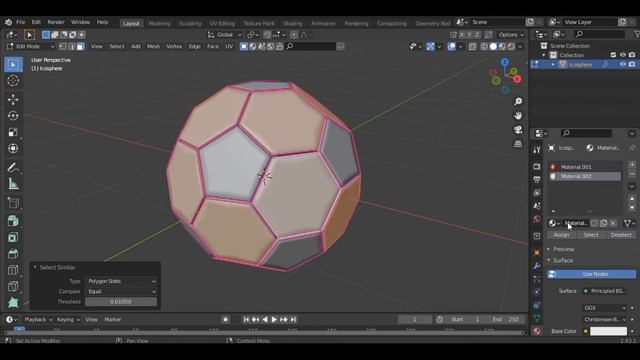The height and width of the screenshot is (360, 640).
Task: Select the Scale tool
Action: (x=13, y=132)
